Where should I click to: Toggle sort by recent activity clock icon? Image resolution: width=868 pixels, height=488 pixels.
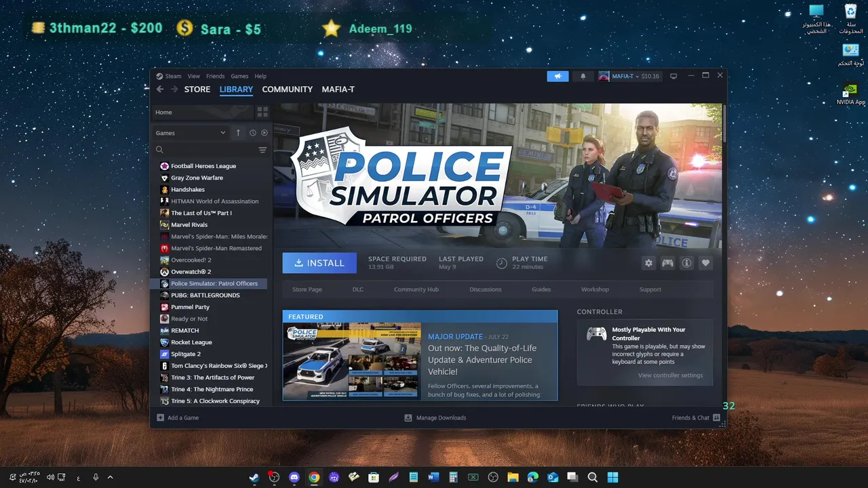(252, 133)
